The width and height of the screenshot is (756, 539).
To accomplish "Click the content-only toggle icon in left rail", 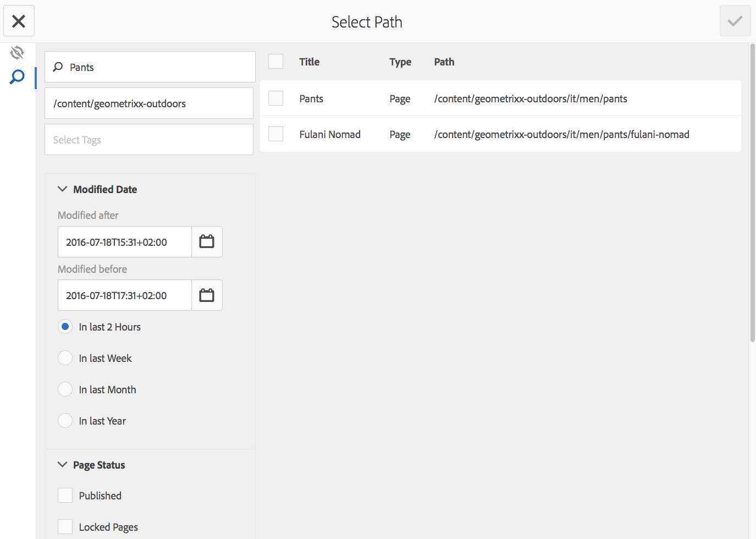I will [x=17, y=53].
